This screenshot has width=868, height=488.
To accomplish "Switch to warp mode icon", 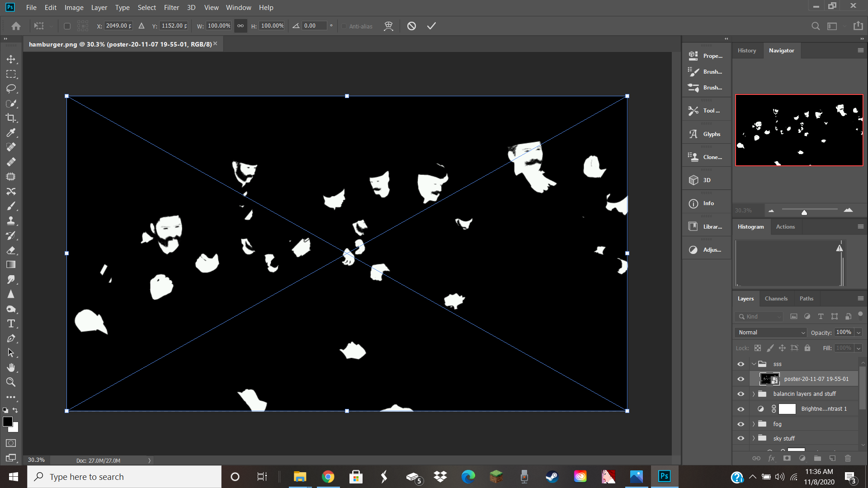I will [388, 26].
